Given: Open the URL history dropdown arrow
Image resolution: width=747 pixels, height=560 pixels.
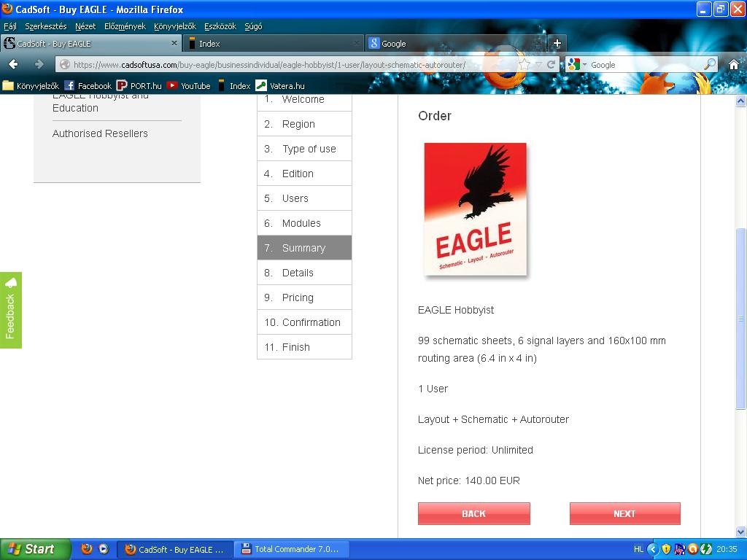Looking at the screenshot, I should 539,64.
